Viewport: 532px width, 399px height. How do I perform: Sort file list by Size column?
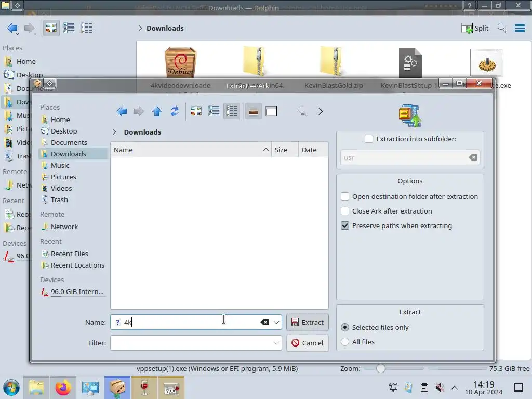pos(285,150)
